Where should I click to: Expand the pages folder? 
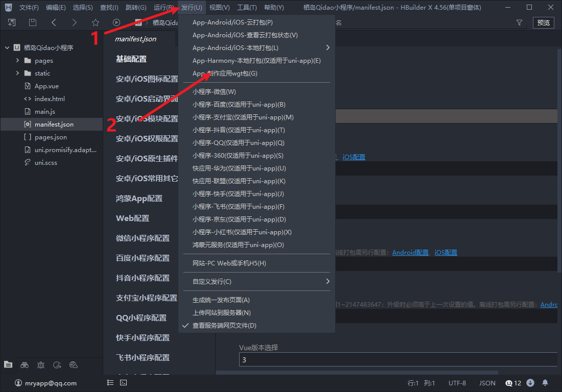[17, 61]
